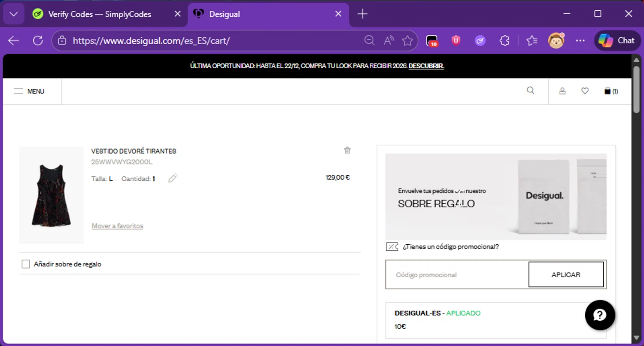Open the Extensions puzzle menu
The width and height of the screenshot is (644, 346).
pos(504,41)
